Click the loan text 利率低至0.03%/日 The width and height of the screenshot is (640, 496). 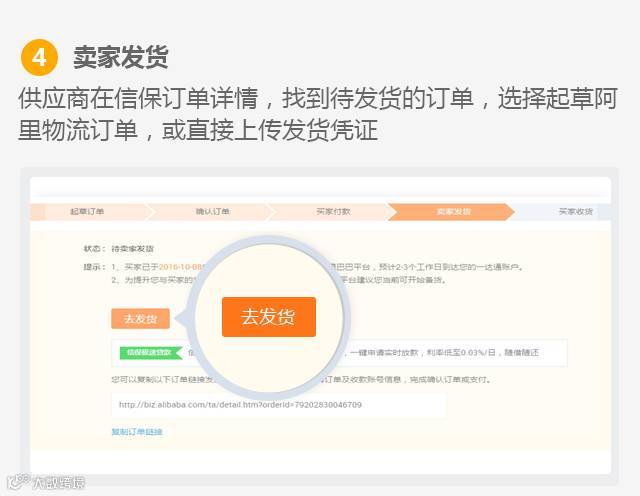click(461, 353)
